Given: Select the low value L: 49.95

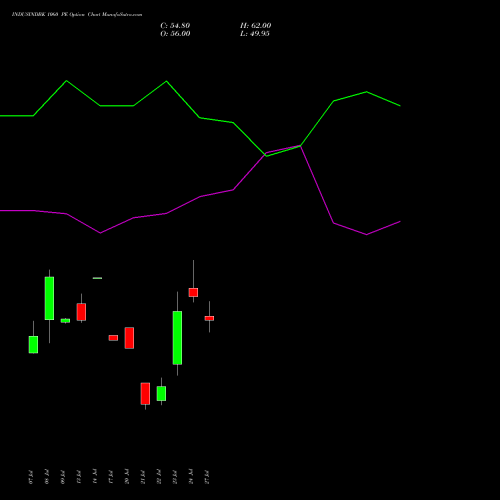Looking at the screenshot, I should click(255, 34).
